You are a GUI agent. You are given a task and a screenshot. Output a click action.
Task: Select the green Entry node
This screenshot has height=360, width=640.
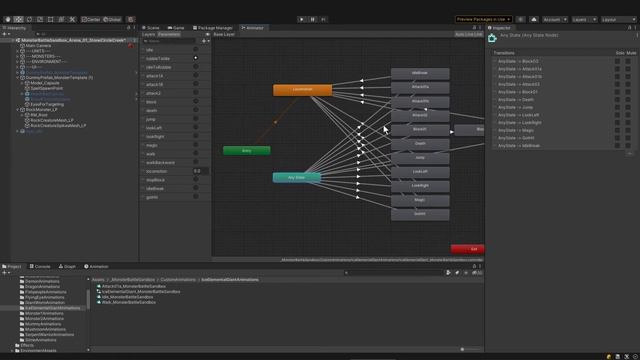(247, 151)
